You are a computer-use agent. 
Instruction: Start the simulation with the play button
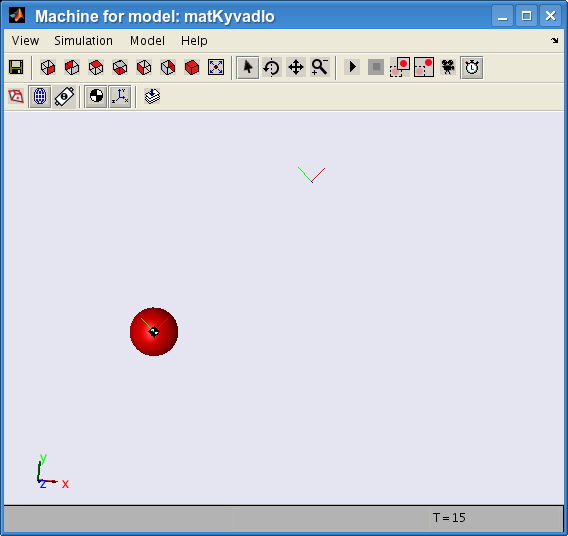pos(352,67)
